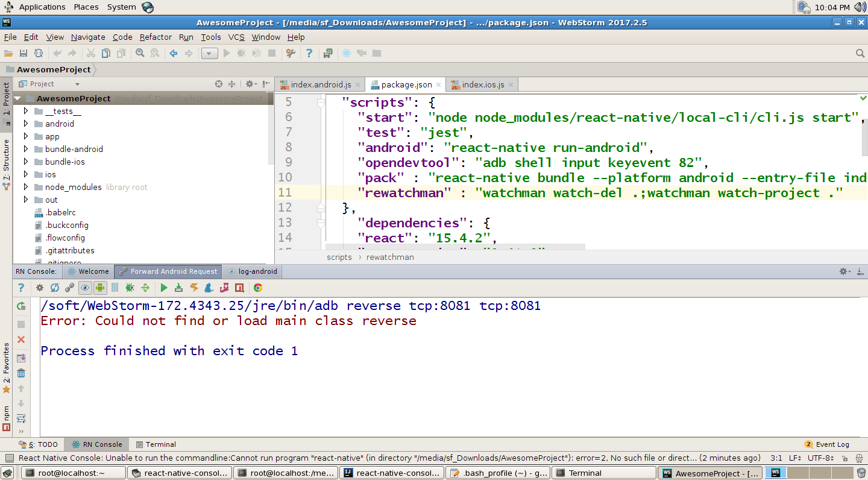Screen dimensions: 868x480
Task: Click the debug bug icon in RN Console
Action: coord(129,288)
